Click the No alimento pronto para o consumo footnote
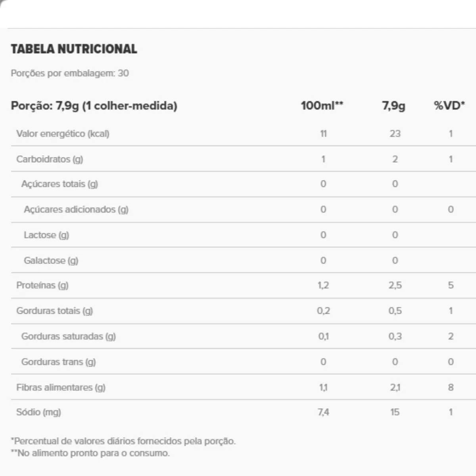476x476 pixels. coord(90,453)
